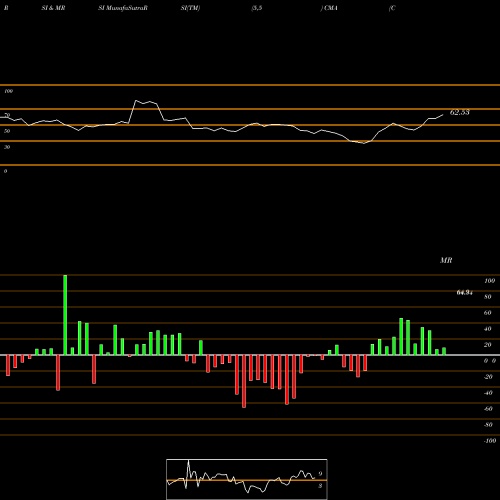The height and width of the screenshot is (500, 500).
Task: Click the -80 label on MR axis
Action: 488,425
